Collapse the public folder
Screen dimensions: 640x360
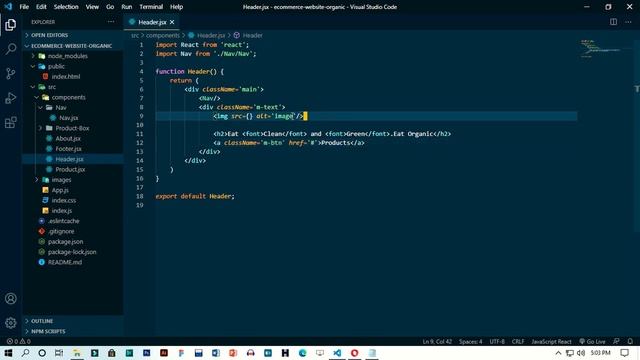coord(56,66)
